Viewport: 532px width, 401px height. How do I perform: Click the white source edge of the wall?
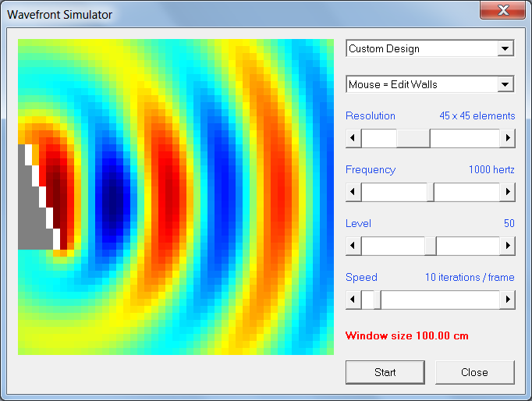[42, 197]
